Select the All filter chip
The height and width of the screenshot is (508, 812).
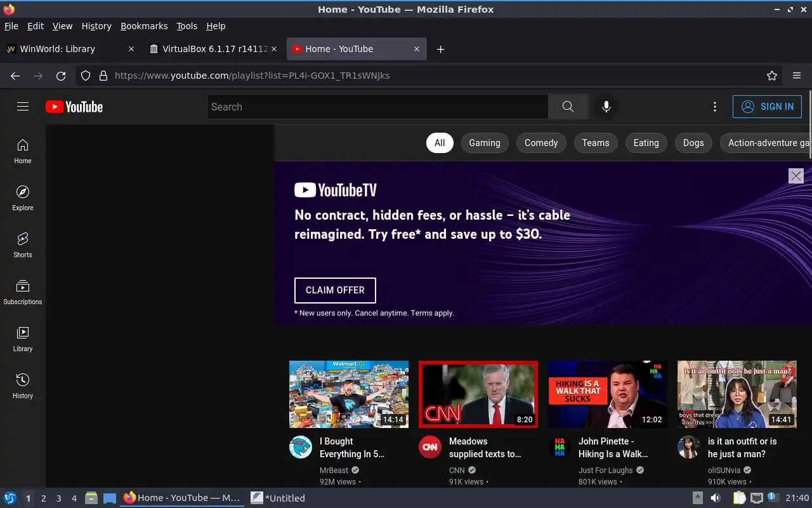(x=440, y=143)
